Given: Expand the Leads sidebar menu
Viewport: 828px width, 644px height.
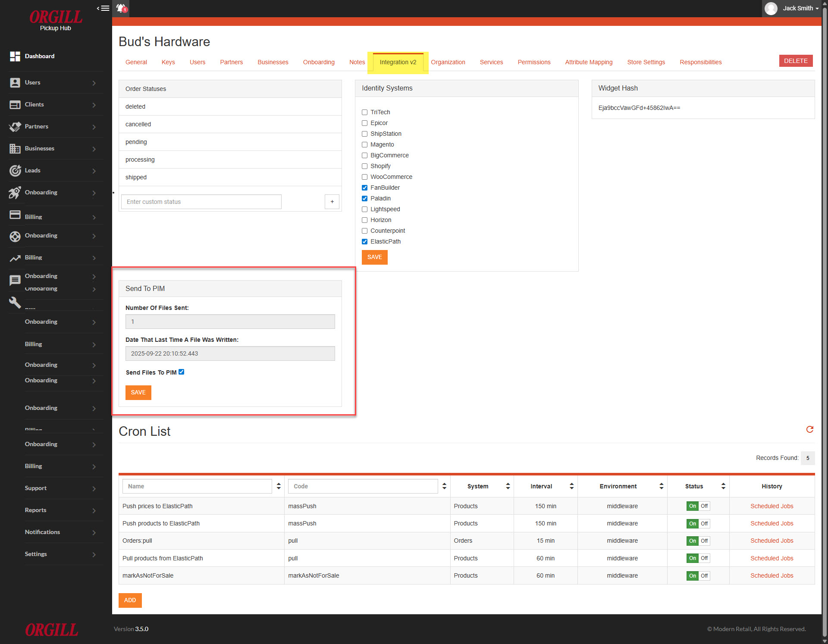Looking at the screenshot, I should (94, 171).
